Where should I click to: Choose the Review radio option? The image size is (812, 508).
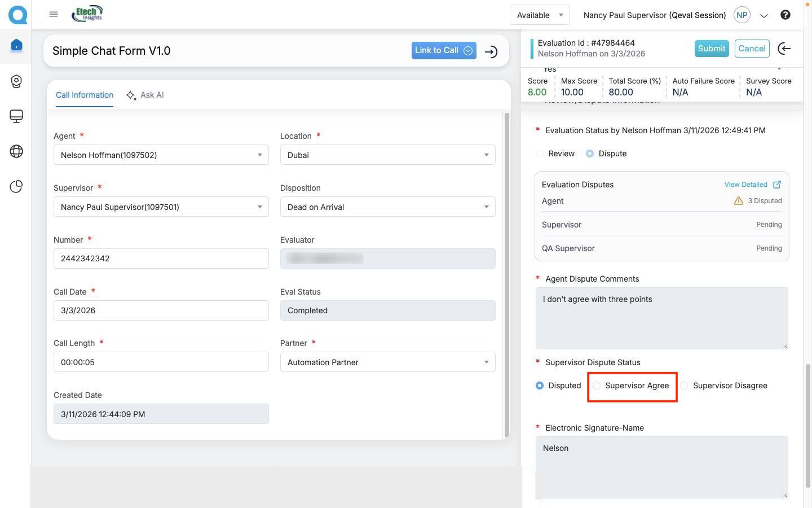click(x=540, y=154)
